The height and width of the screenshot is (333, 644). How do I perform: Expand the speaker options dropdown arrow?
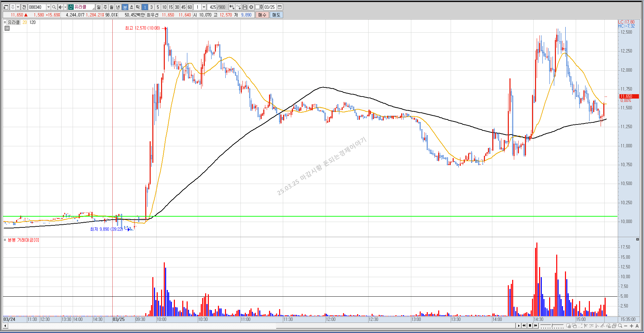point(65,7)
